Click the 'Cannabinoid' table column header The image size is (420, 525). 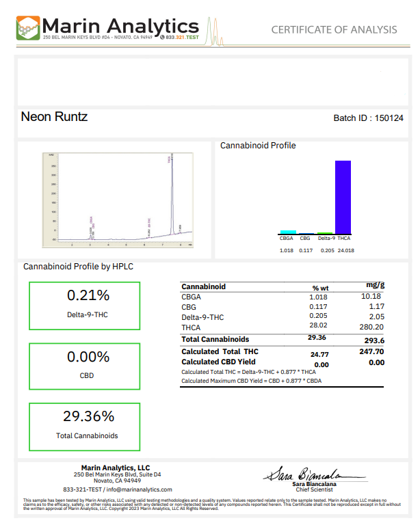(x=204, y=286)
